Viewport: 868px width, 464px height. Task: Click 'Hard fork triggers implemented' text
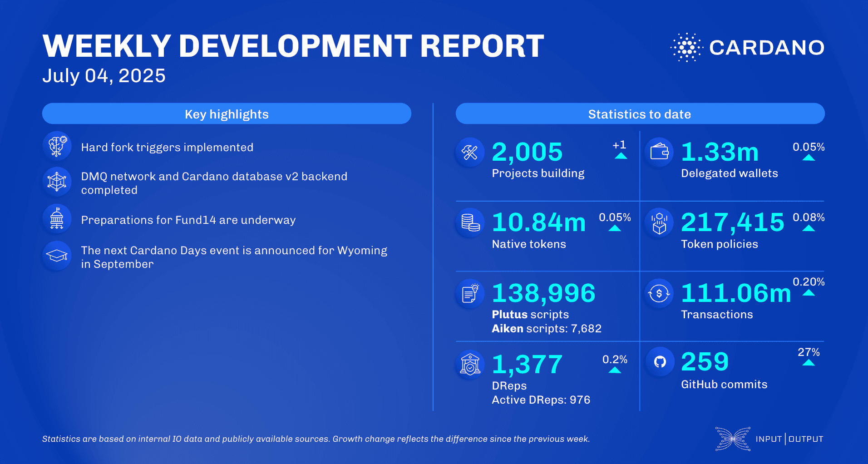tap(167, 148)
